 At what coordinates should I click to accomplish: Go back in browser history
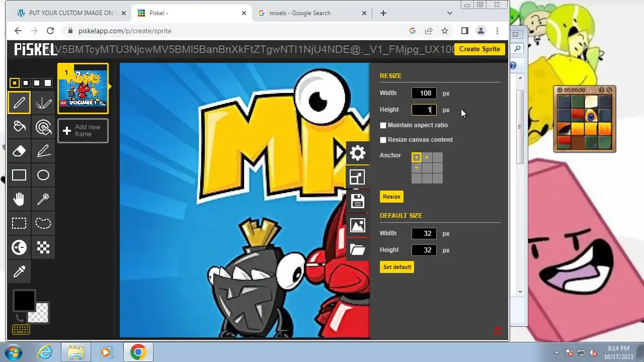click(18, 31)
